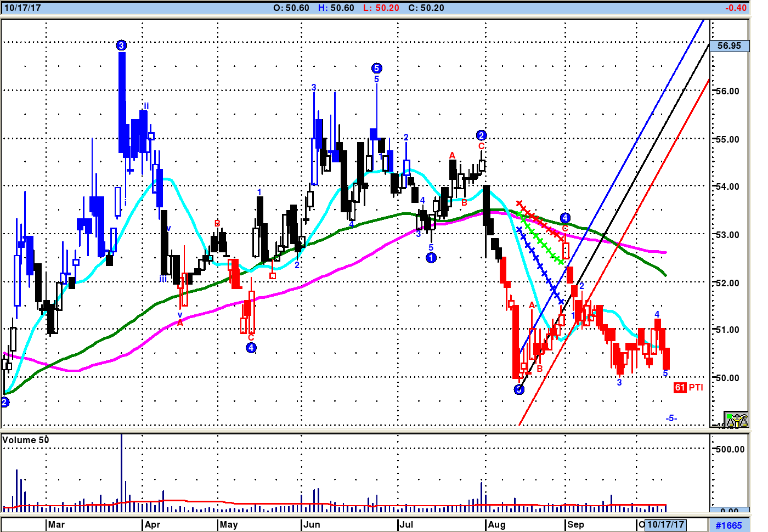Select circled wave 3 above March peak
Image resolution: width=768 pixels, height=532 pixels.
[121, 46]
